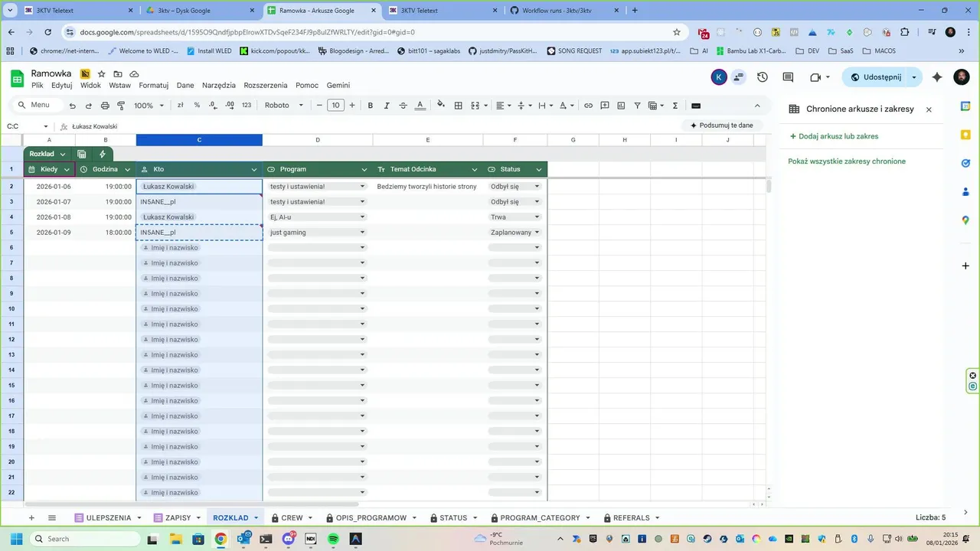Format as currency with the zł button
This screenshot has height=551, width=980.
pyautogui.click(x=181, y=106)
